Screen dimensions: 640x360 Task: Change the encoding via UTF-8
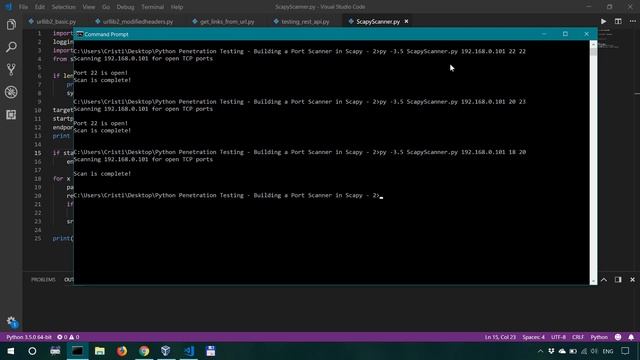[558, 337]
